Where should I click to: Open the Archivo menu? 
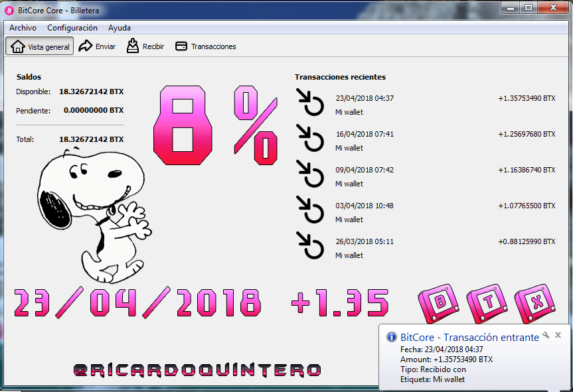[23, 28]
